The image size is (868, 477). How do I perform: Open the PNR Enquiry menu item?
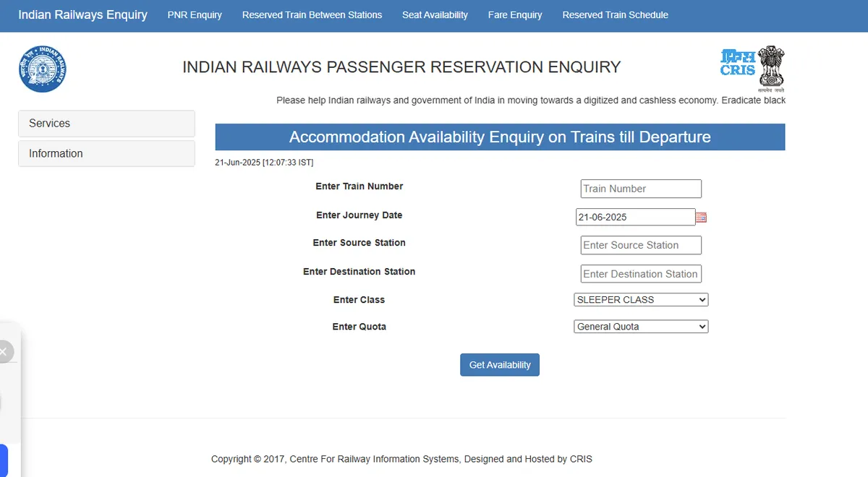(195, 14)
